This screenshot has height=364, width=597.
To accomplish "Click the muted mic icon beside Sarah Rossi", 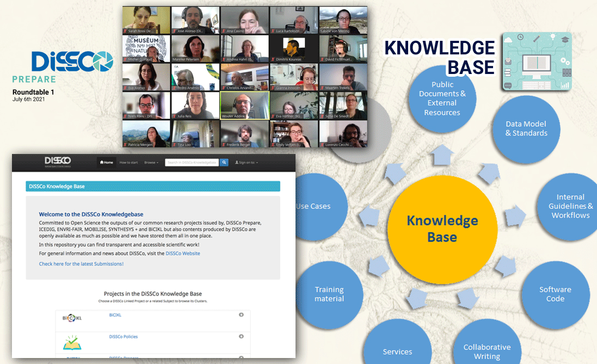I will [x=125, y=31].
